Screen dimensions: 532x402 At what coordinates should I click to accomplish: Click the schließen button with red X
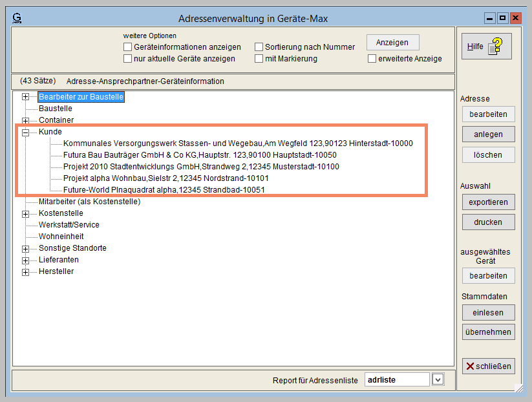pyautogui.click(x=488, y=366)
